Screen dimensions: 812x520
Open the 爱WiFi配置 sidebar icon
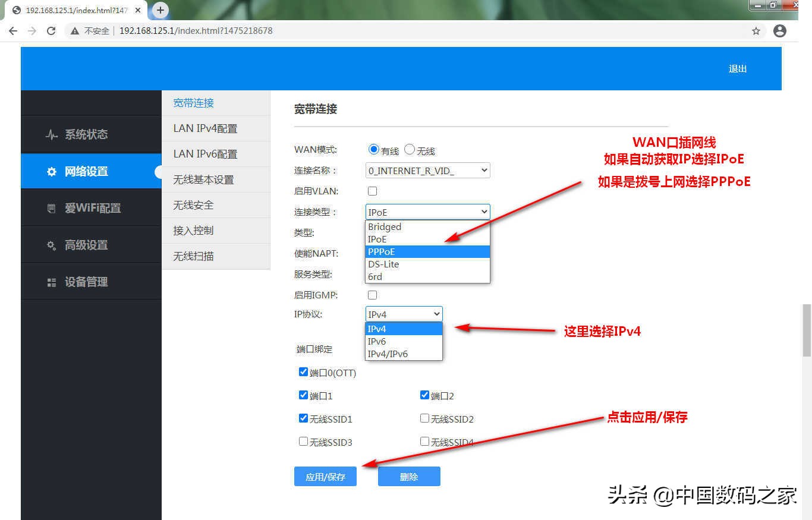[52, 207]
